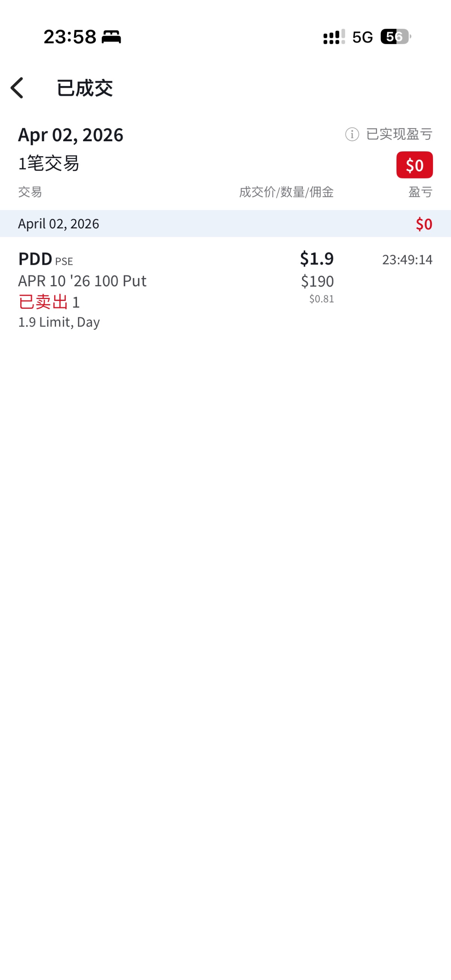Tap the 成交价/数量/佣金 column header

point(286,192)
